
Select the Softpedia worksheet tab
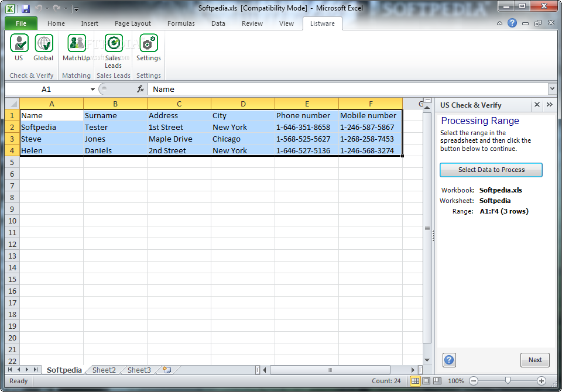pyautogui.click(x=64, y=370)
